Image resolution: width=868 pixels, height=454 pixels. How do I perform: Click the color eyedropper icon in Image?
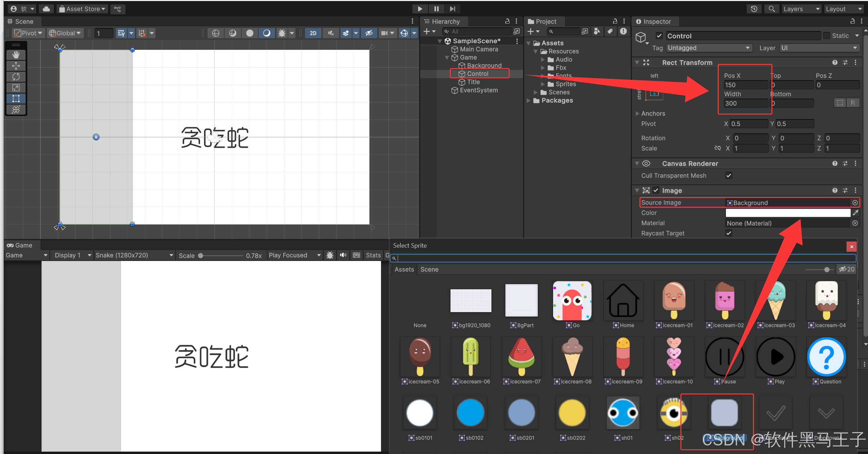(x=855, y=213)
